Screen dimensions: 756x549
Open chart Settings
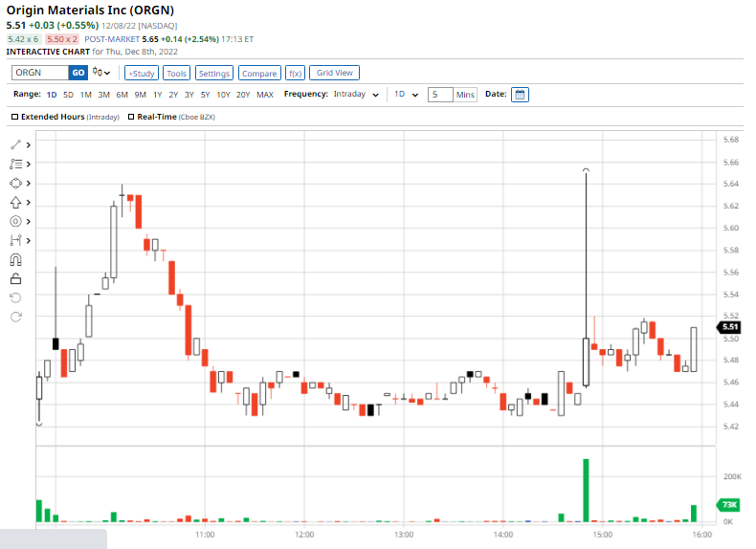point(214,73)
